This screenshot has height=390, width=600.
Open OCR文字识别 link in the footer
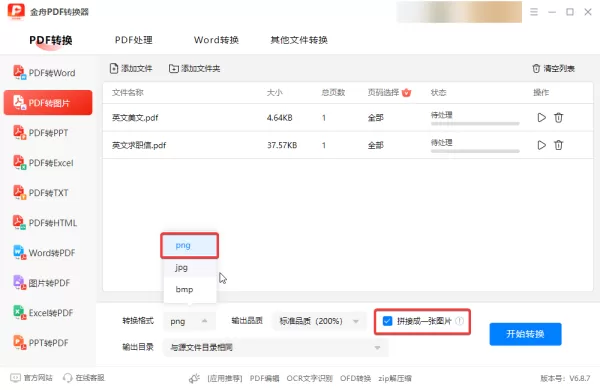(309, 378)
